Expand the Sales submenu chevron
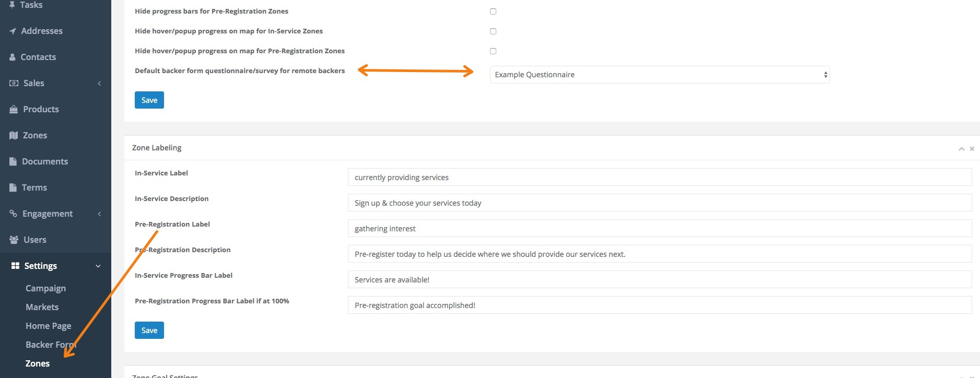Image resolution: width=980 pixels, height=378 pixels. pyautogui.click(x=99, y=84)
